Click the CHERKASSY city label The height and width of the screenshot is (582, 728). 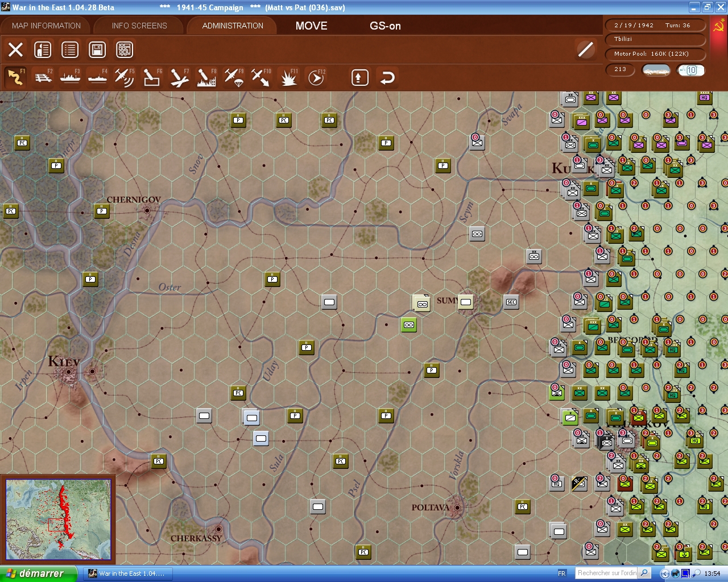(x=196, y=538)
